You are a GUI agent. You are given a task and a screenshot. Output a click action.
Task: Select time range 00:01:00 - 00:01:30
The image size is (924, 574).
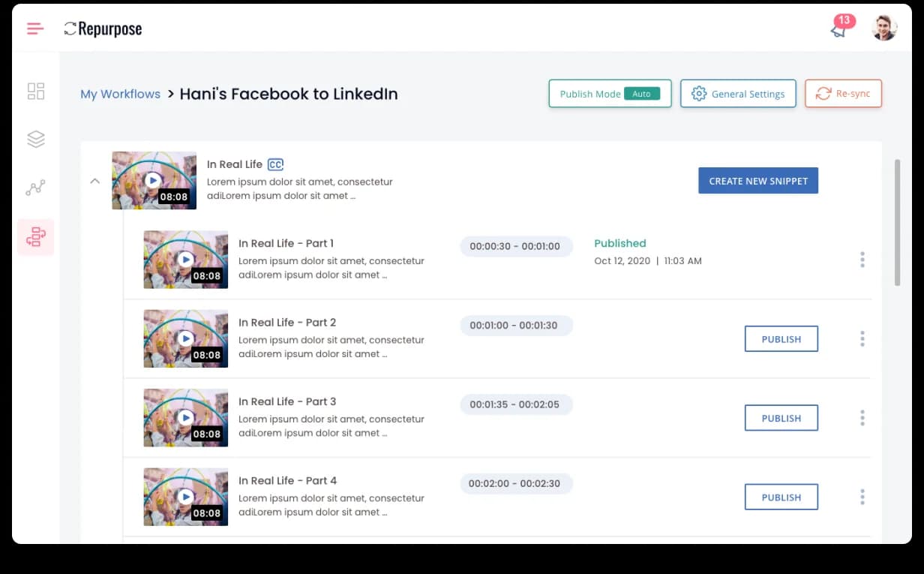516,326
